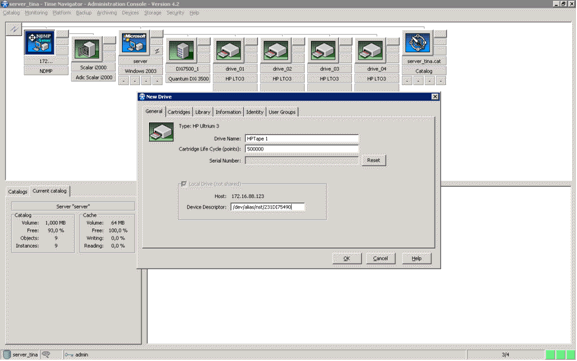Click the last green status indicator
Viewport: 577px width, 361px height.
pyautogui.click(x=571, y=355)
